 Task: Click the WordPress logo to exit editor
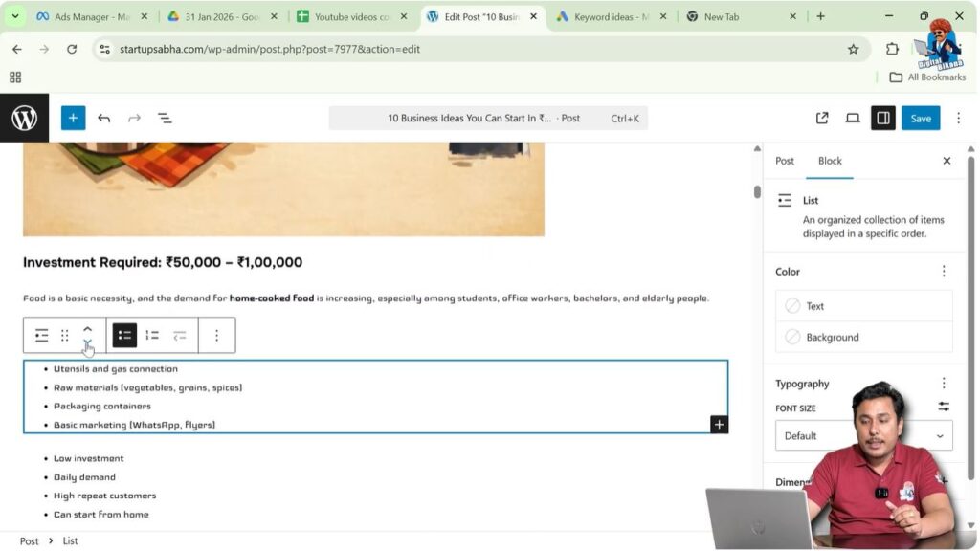tap(24, 118)
